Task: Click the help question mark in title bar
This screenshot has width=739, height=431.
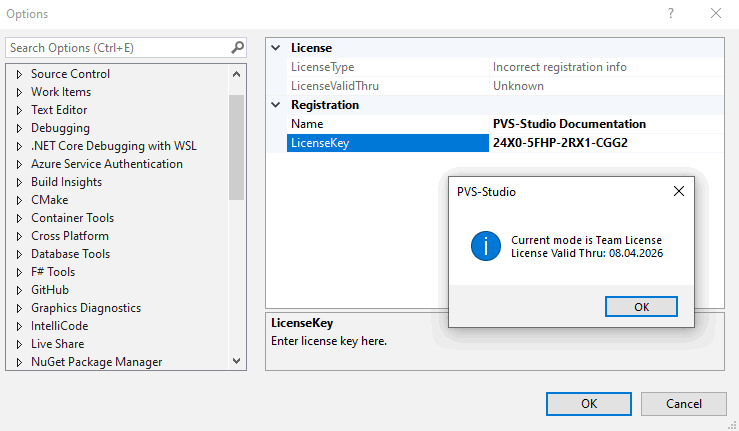Action: [x=671, y=13]
